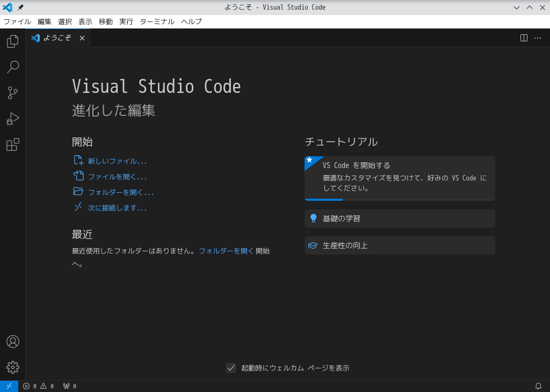The width and height of the screenshot is (550, 392).
Task: Open the ファイル menu
Action: 17,21
